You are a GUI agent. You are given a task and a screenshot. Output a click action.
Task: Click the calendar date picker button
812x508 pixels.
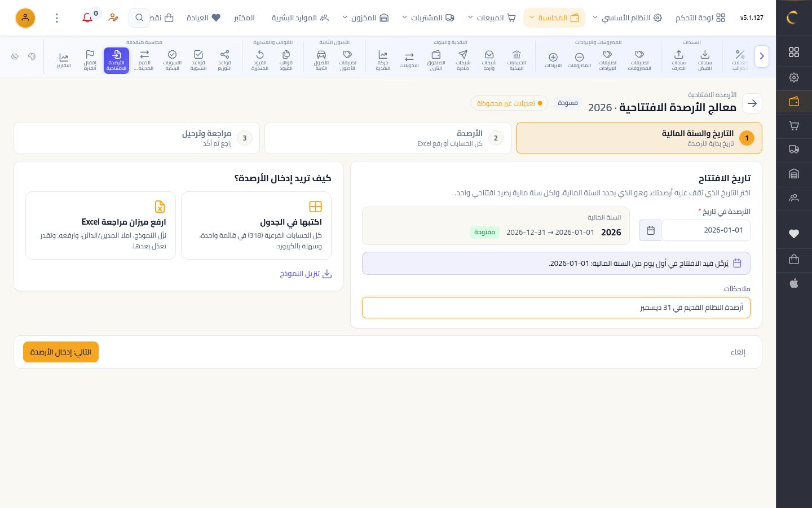point(650,230)
